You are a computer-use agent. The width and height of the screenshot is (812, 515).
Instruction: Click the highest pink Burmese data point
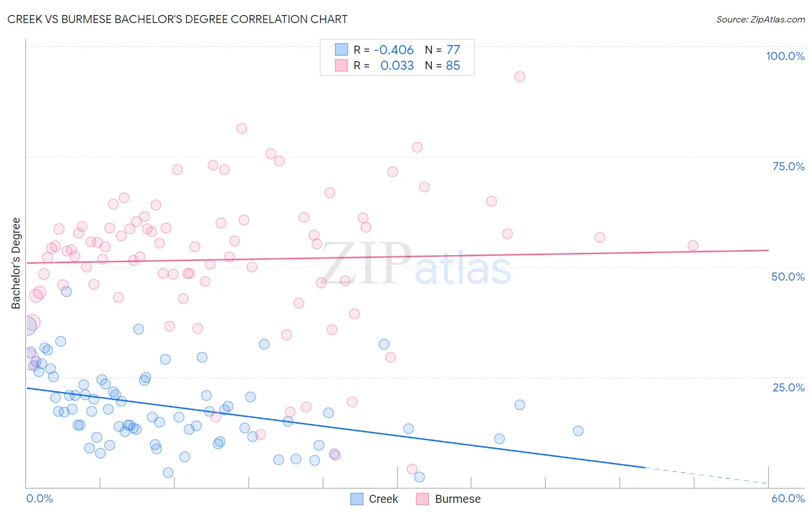point(520,76)
